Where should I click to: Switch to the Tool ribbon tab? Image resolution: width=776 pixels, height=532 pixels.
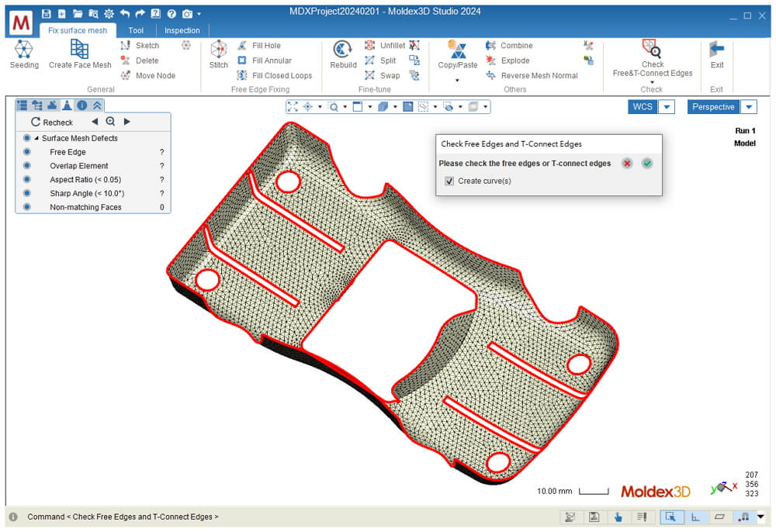[x=136, y=31]
